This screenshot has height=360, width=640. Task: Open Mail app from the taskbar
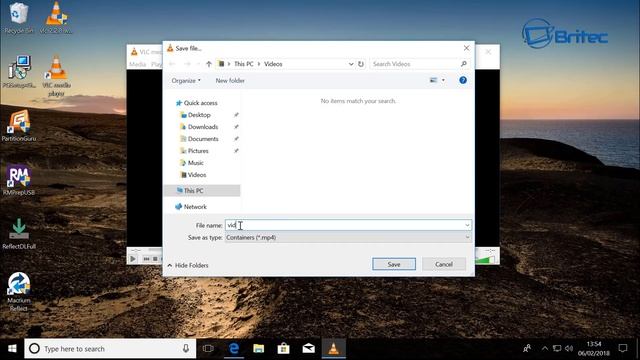(309, 349)
